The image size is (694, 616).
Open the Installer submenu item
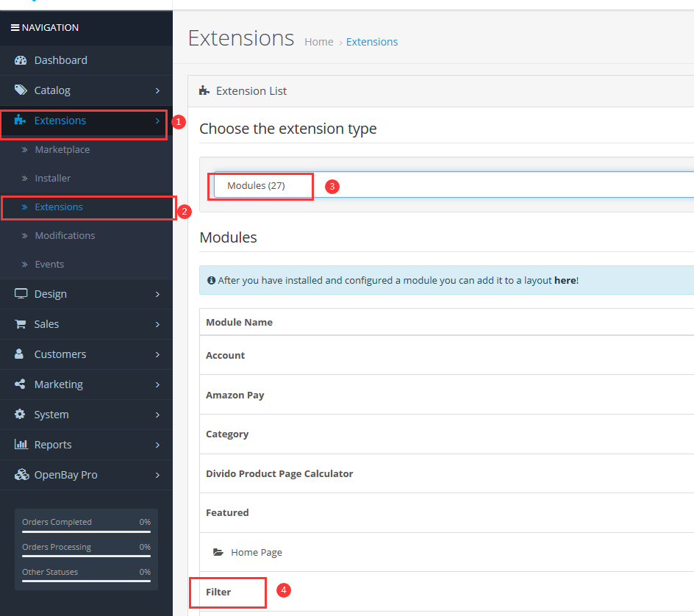click(86, 179)
